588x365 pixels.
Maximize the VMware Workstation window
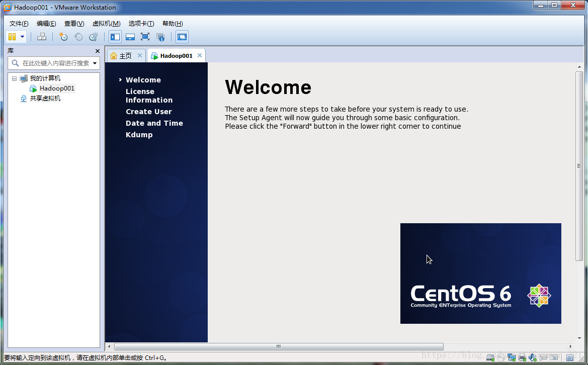point(554,5)
